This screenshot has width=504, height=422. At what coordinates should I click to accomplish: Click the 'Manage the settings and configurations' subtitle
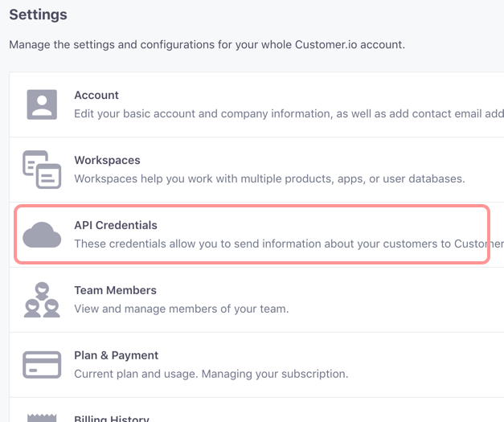click(207, 44)
